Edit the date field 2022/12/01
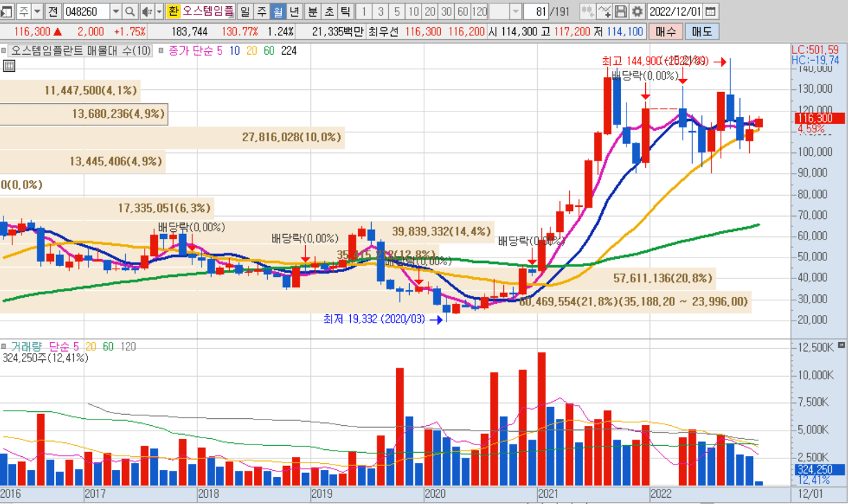 675,12
